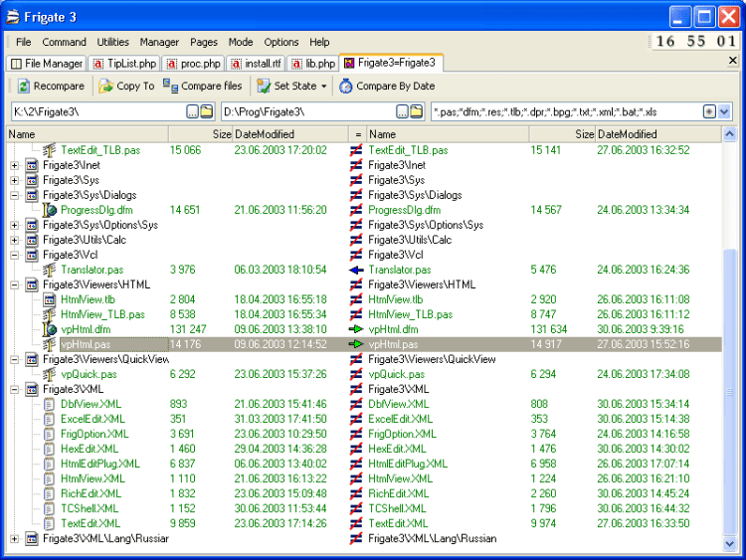Click browse button of left path field
Image resolution: width=746 pixels, height=560 pixels.
coord(192,111)
